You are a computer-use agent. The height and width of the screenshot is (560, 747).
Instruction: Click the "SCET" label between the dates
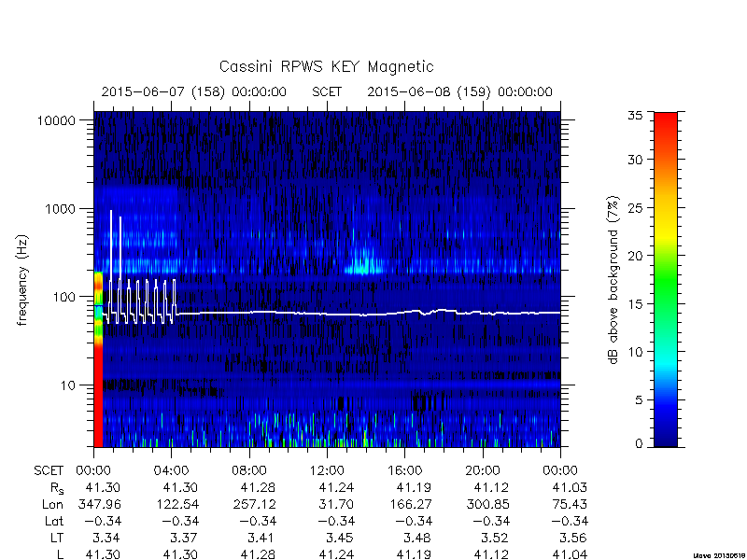(x=327, y=91)
